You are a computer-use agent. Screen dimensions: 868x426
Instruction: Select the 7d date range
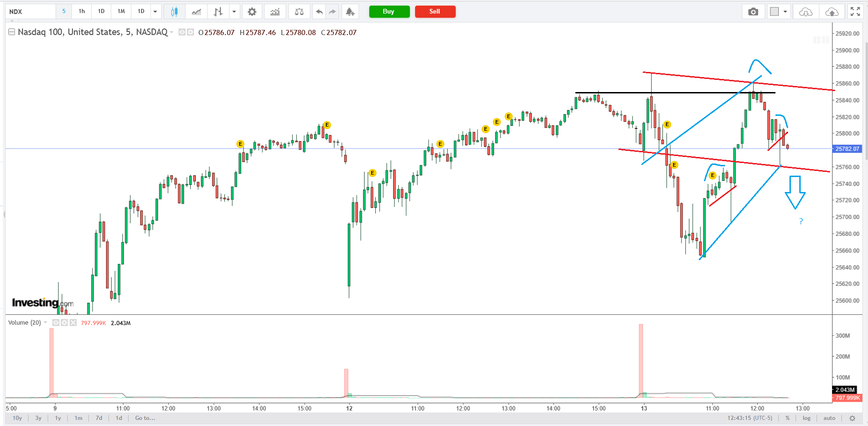[x=99, y=418]
